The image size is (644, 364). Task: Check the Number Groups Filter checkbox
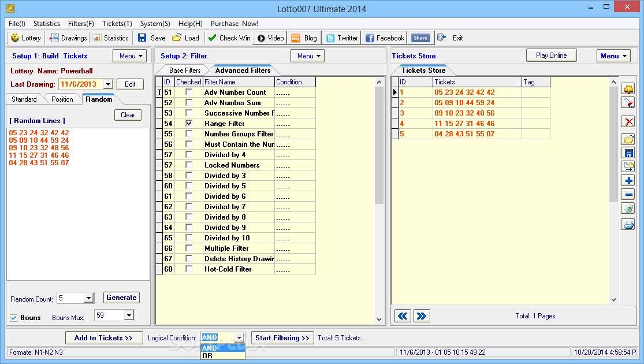[189, 133]
